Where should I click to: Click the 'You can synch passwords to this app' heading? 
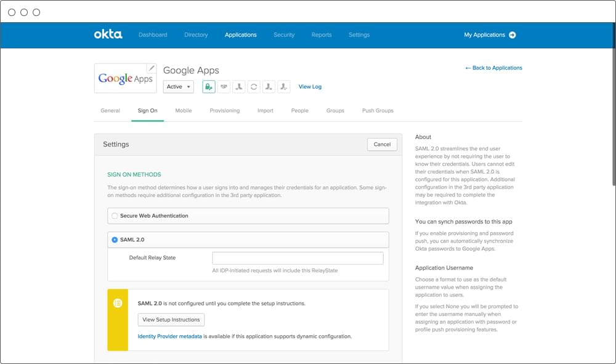tap(464, 222)
